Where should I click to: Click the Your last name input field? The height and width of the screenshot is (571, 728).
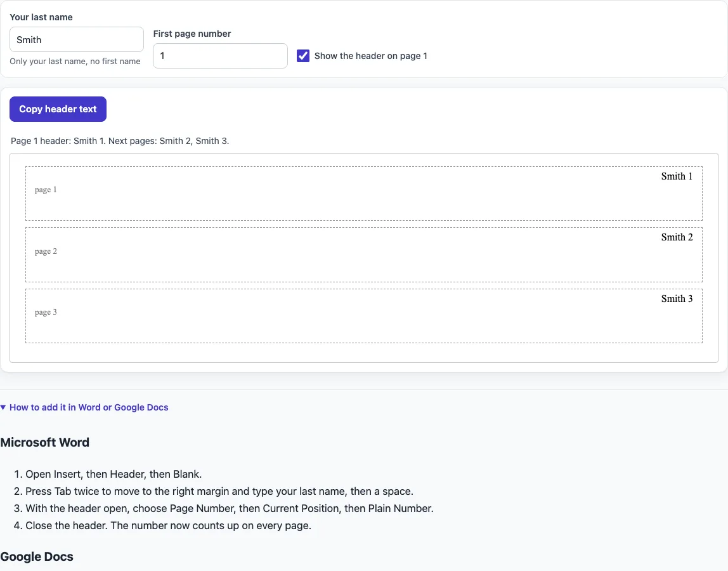tap(77, 39)
